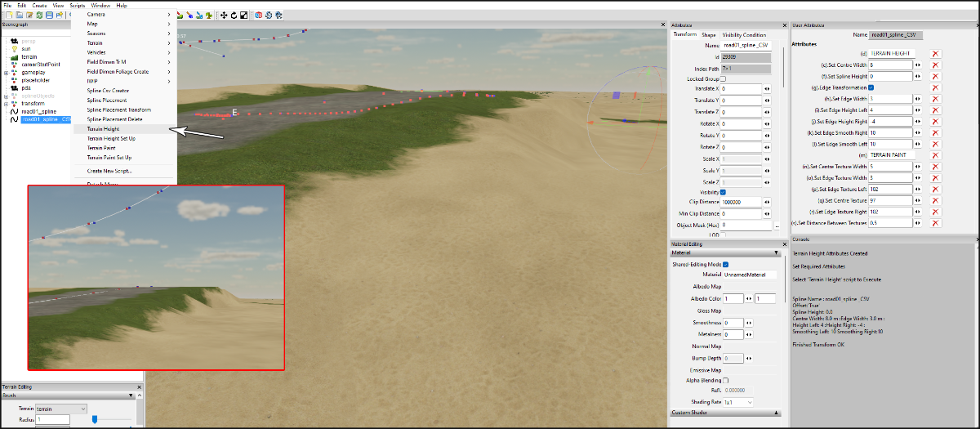Click the red X beside Set Edge Texture Width
Image resolution: width=980 pixels, height=429 pixels.
tap(935, 177)
